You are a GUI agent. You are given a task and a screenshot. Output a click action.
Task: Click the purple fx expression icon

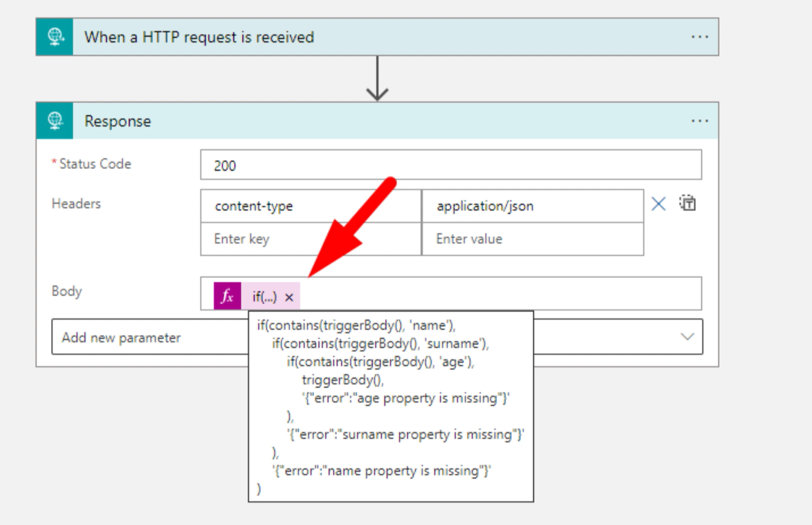click(x=227, y=296)
